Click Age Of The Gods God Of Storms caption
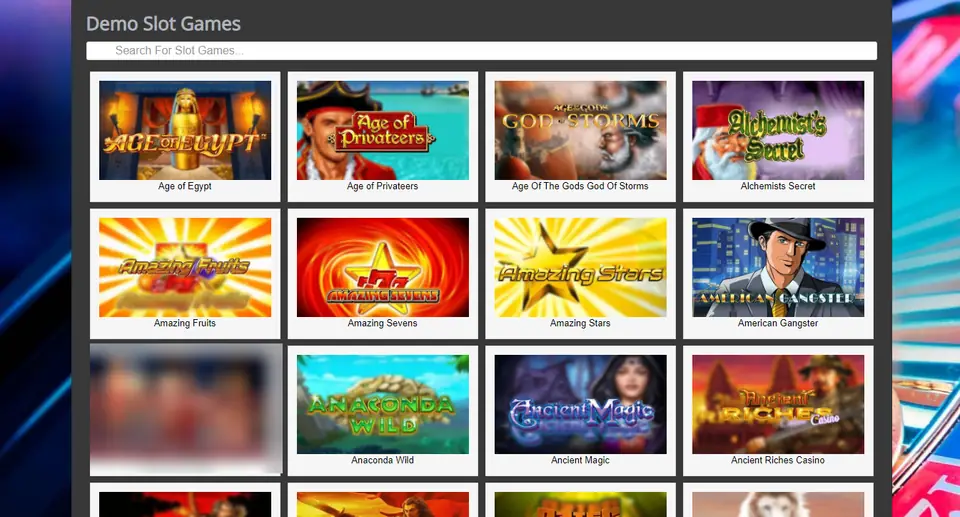Screen dimensions: 960x517 [580, 186]
